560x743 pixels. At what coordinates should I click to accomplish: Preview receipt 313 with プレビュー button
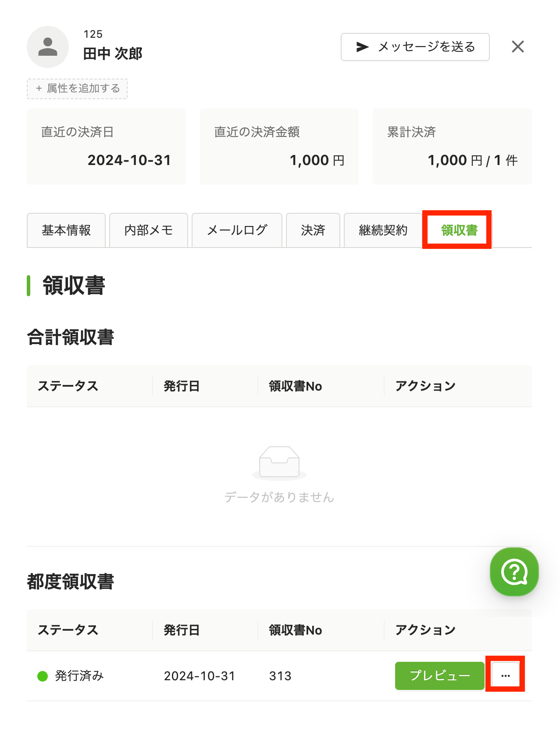pos(440,676)
